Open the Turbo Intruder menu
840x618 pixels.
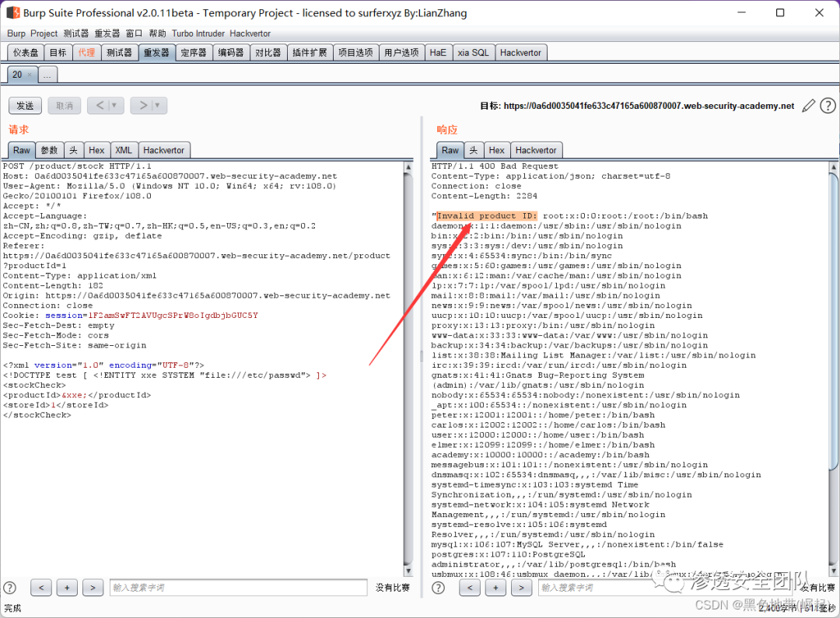tap(198, 33)
